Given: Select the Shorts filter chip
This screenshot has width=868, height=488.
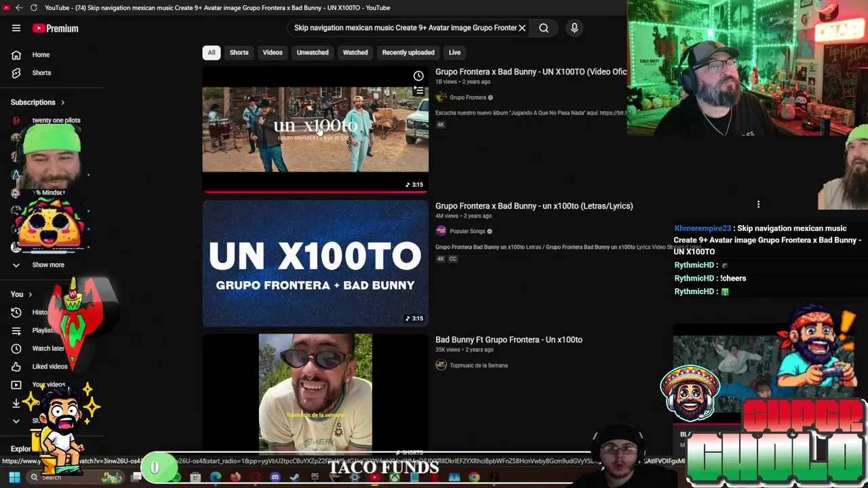Looking at the screenshot, I should [239, 52].
